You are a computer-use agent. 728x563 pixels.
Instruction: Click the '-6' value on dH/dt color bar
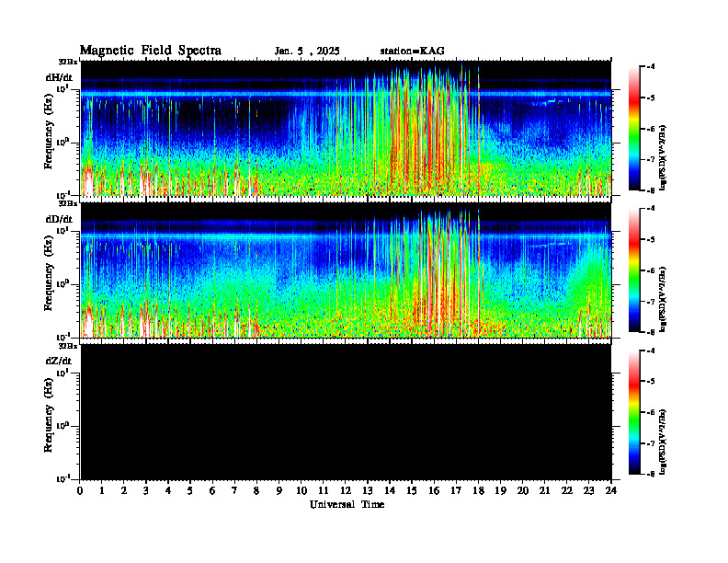point(652,129)
